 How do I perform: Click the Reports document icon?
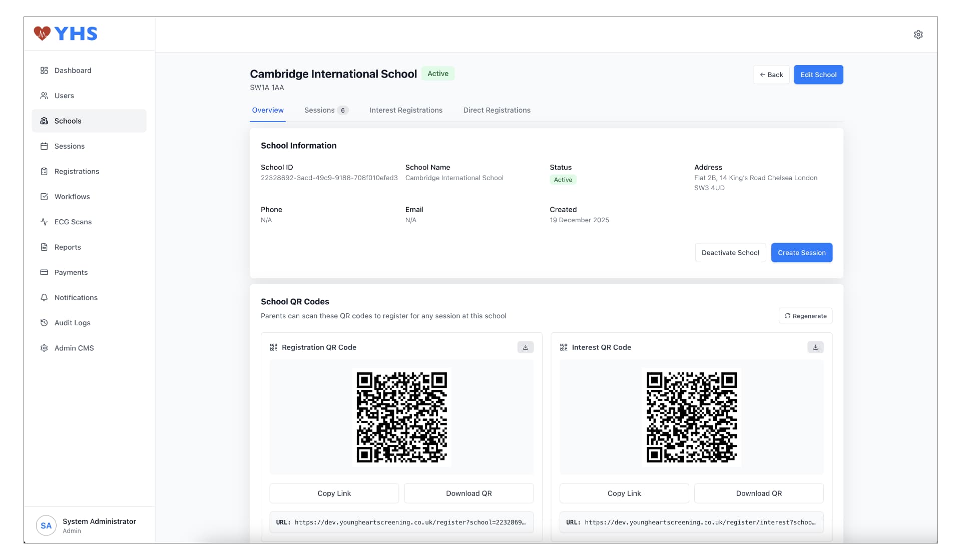pyautogui.click(x=44, y=247)
